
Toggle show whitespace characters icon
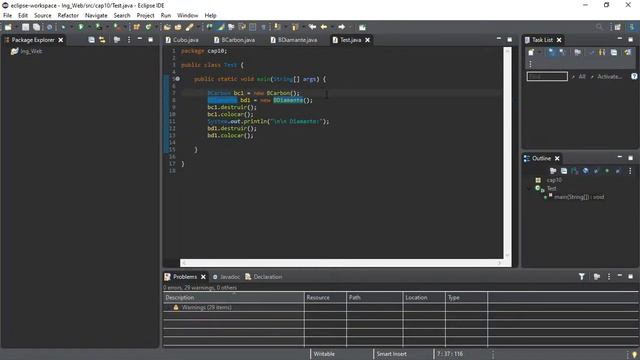pyautogui.click(x=264, y=27)
